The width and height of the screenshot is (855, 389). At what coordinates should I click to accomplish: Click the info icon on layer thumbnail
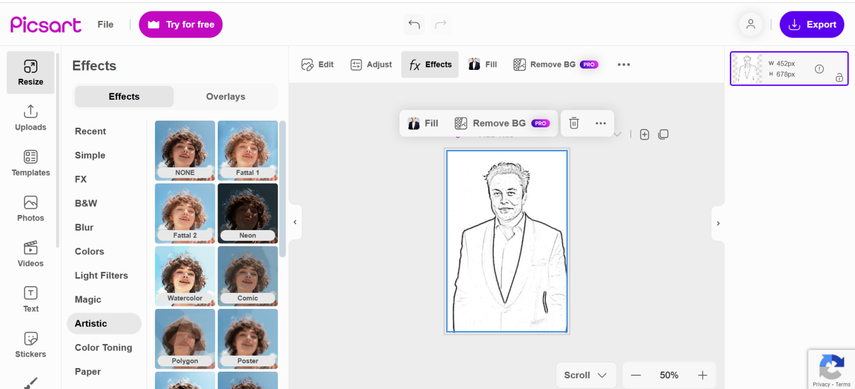(x=819, y=69)
